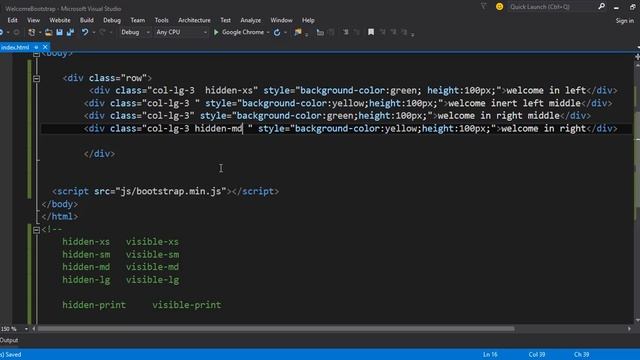This screenshot has height=360, width=640.
Task: Click the horizontal scrollbar thumb of the editor
Action: point(276,329)
